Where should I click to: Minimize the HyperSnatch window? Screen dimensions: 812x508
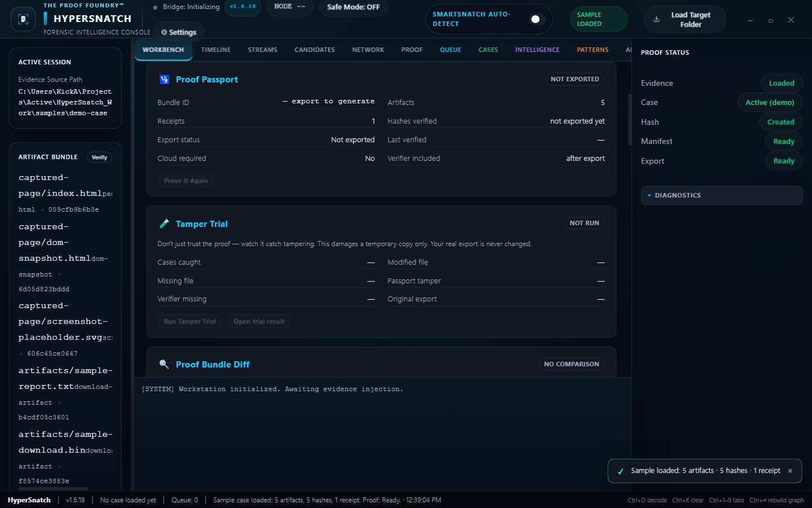point(750,20)
